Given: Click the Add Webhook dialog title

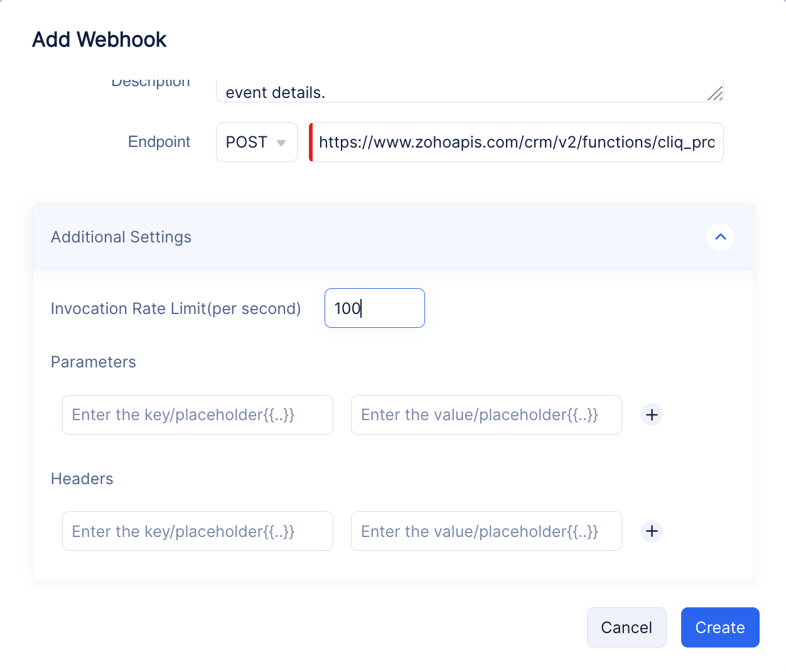Looking at the screenshot, I should click(x=99, y=40).
